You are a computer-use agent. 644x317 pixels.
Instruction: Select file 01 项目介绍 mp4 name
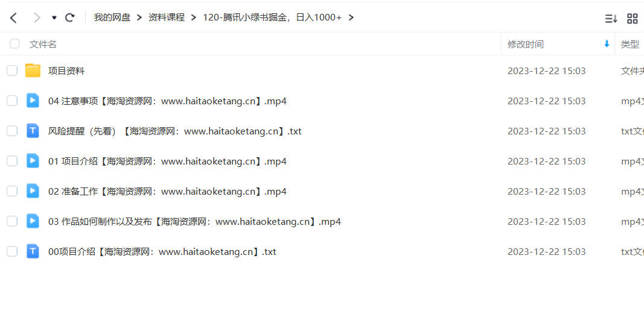tap(168, 161)
